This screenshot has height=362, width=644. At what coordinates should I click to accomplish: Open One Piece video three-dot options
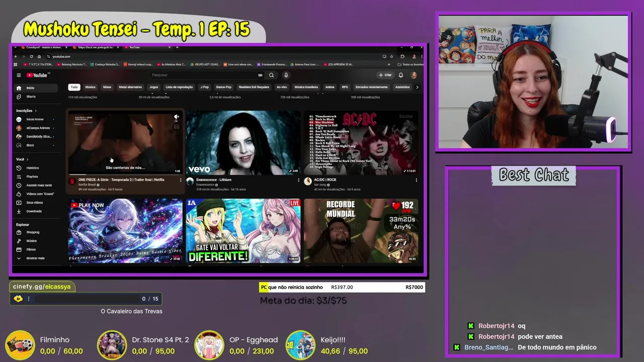[x=181, y=180]
